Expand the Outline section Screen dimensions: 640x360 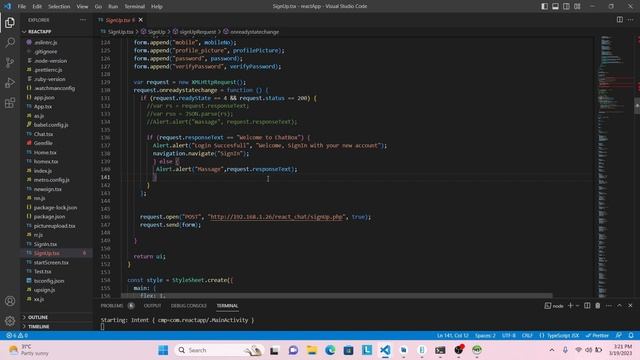(57, 317)
